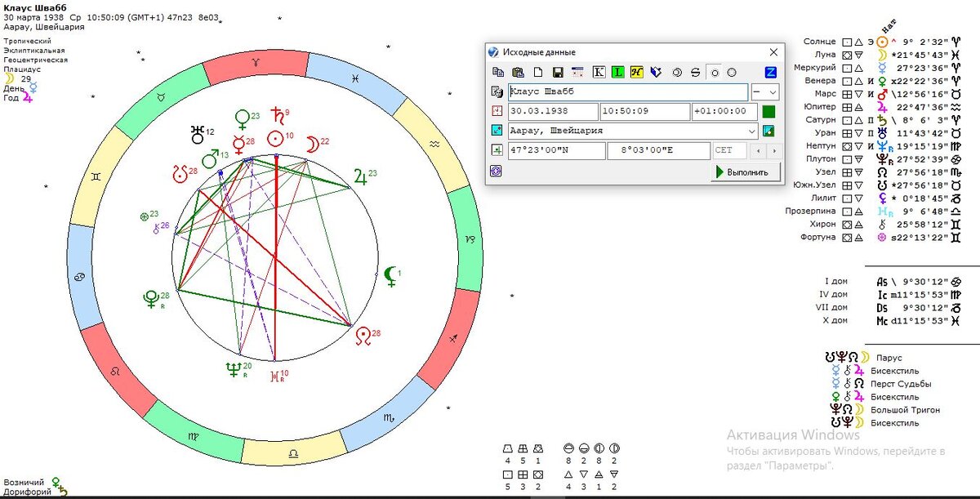
Task: Click the I дом house cusp row
Action: (893, 281)
